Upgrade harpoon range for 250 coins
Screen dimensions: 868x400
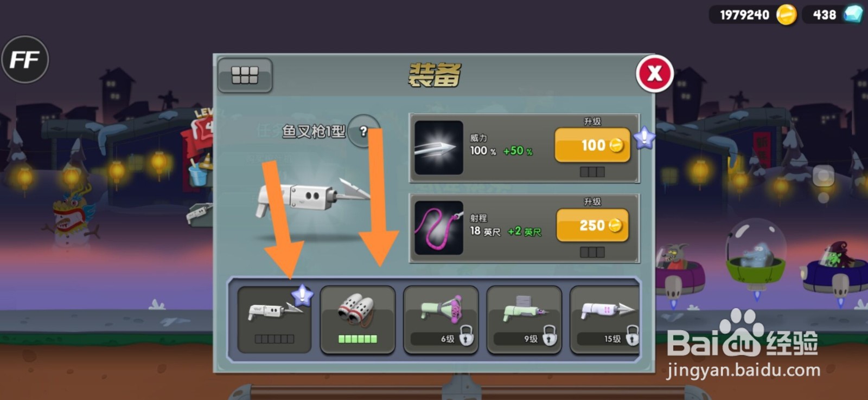(x=592, y=225)
